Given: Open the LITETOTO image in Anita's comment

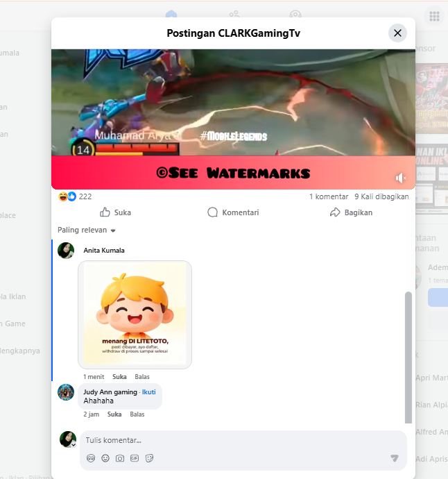Looking at the screenshot, I should [135, 314].
